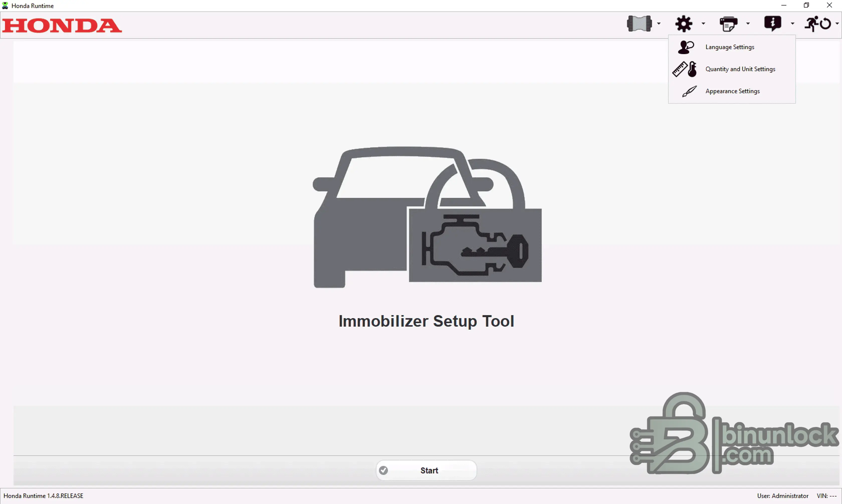Click the immobilizer car and padlock image
The image size is (842, 504).
(x=427, y=217)
